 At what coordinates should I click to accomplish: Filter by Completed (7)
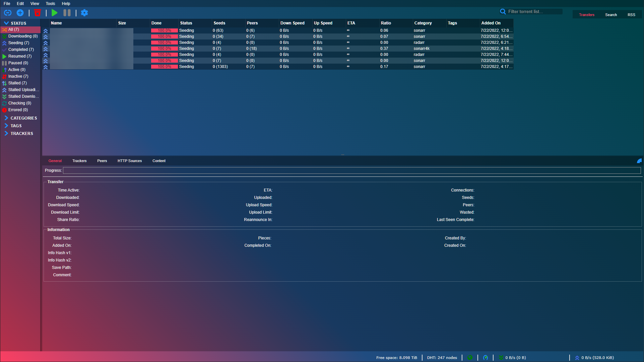pyautogui.click(x=21, y=50)
